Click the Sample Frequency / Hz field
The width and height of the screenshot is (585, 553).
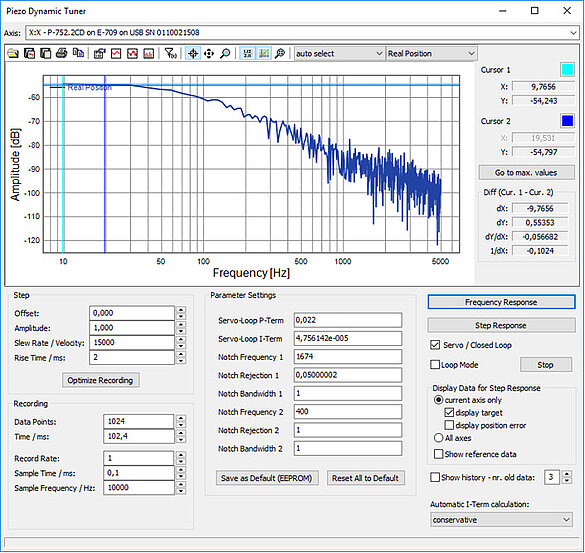click(138, 488)
